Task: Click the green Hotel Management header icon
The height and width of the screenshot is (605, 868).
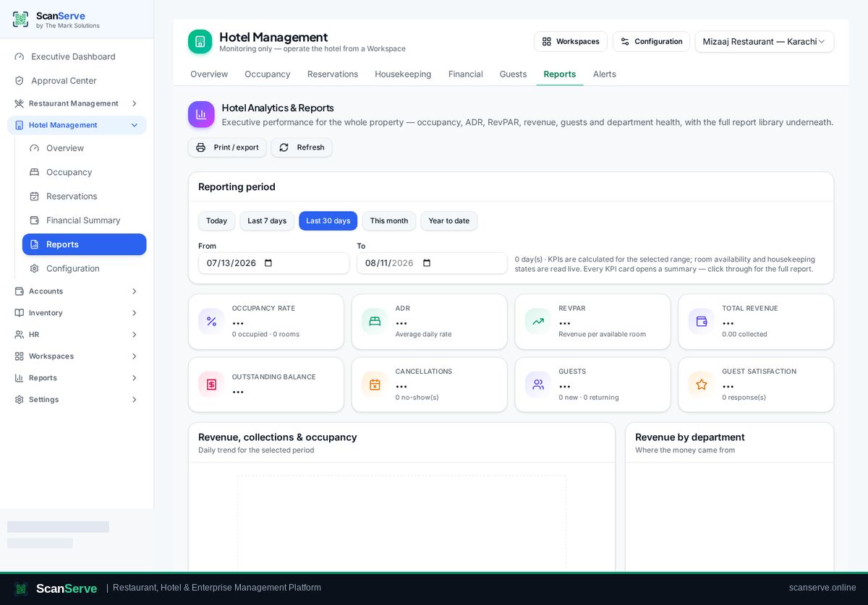Action: point(200,42)
